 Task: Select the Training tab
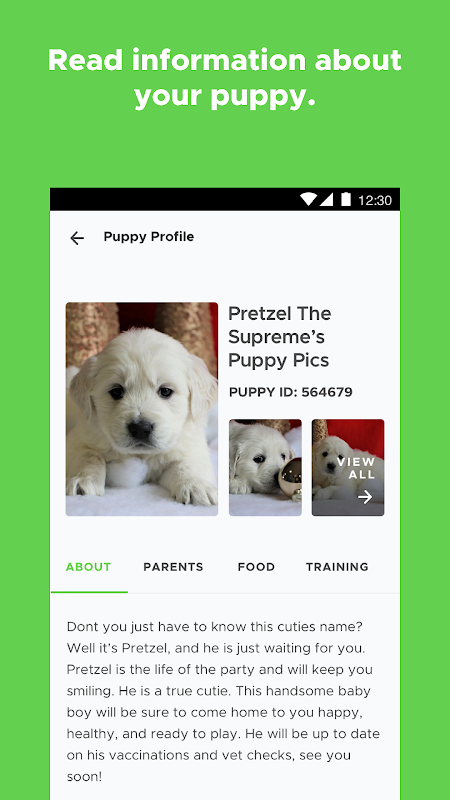(x=337, y=567)
